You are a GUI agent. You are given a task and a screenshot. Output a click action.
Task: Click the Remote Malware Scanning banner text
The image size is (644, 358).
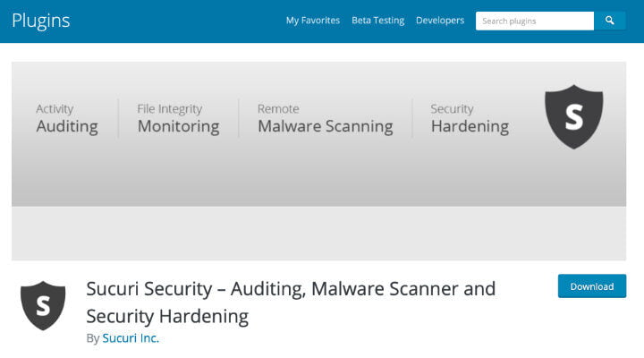pyautogui.click(x=326, y=118)
